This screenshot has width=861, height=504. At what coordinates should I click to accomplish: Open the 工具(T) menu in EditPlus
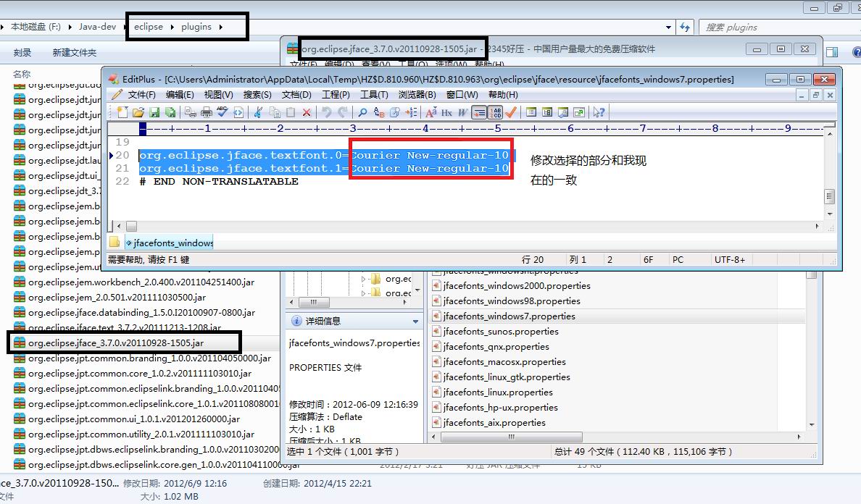(373, 95)
